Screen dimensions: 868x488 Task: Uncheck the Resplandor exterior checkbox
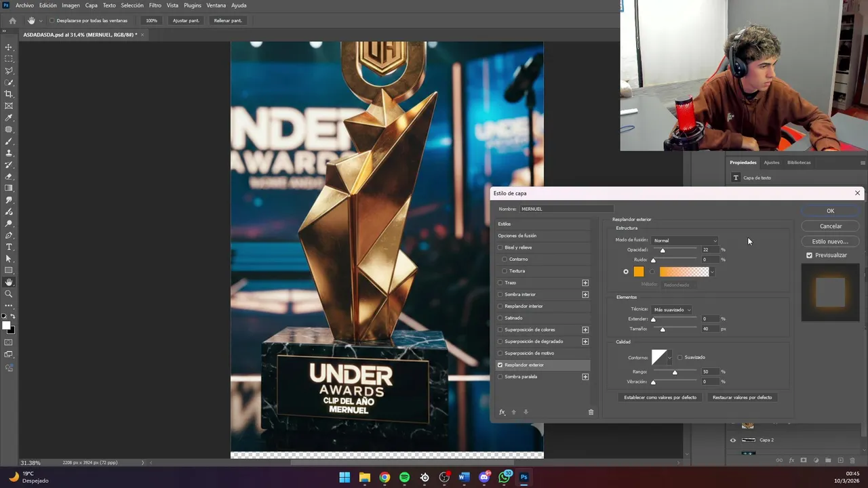coord(500,365)
